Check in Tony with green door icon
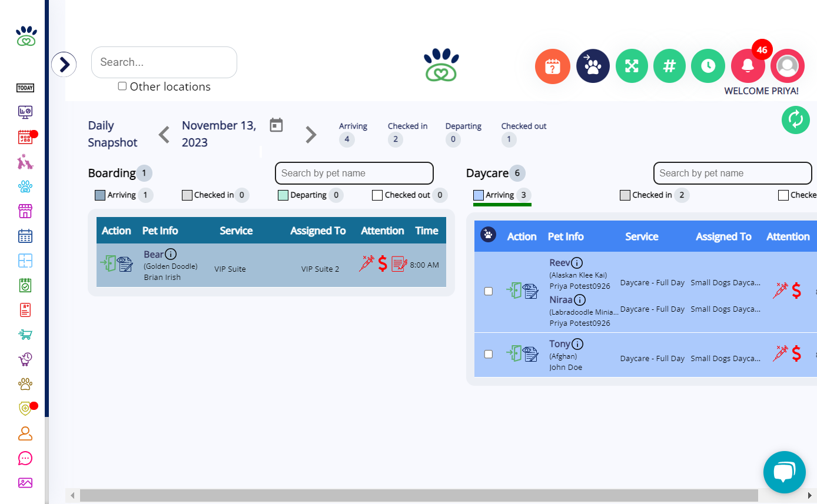Image resolution: width=817 pixels, height=504 pixels. 514,353
